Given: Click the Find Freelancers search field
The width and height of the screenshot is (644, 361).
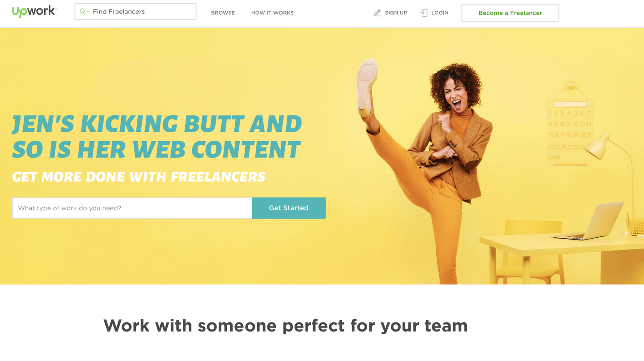Looking at the screenshot, I should point(136,12).
